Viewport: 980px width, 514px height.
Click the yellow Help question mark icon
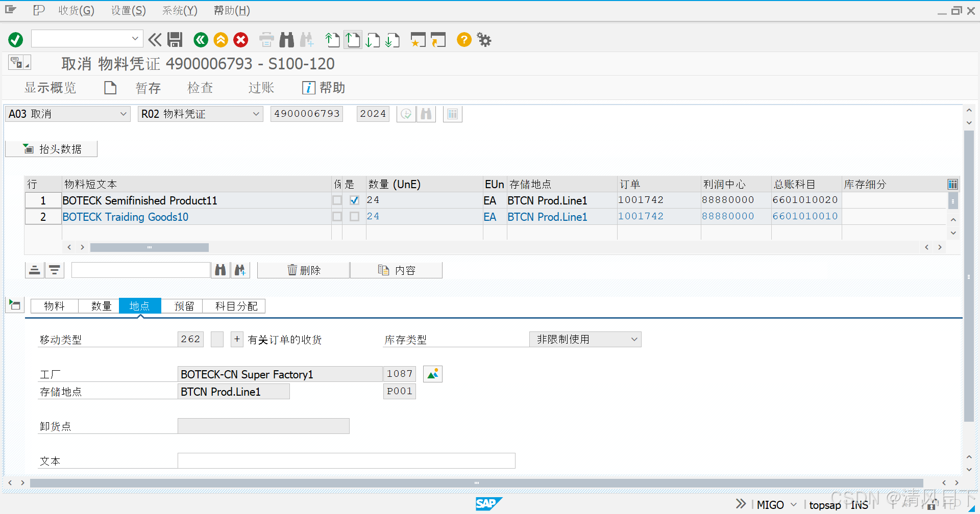464,40
